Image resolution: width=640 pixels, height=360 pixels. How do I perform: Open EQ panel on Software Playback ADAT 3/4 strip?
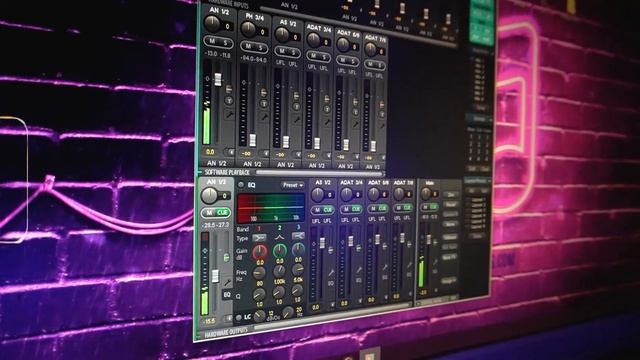point(358,280)
